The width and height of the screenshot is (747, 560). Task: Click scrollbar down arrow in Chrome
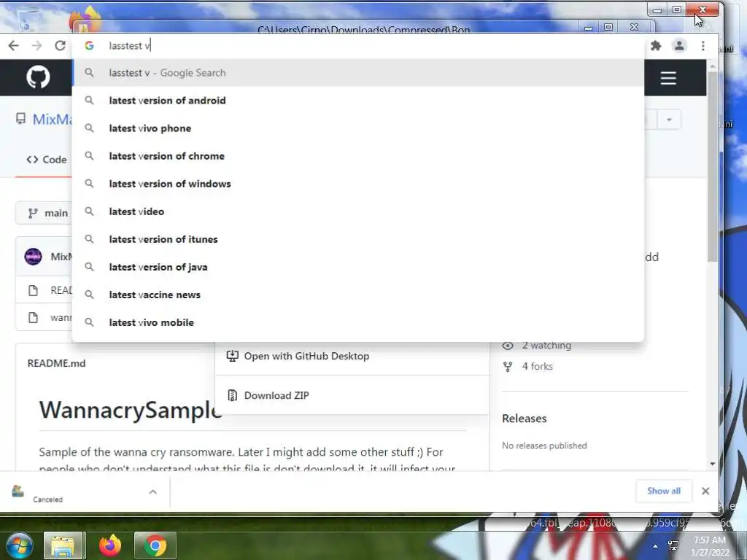coord(712,463)
